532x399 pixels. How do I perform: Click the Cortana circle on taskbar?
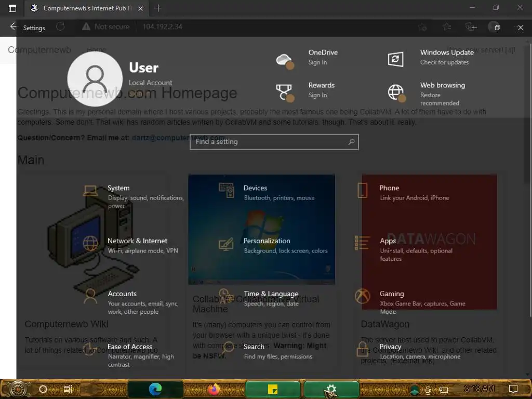click(x=43, y=389)
